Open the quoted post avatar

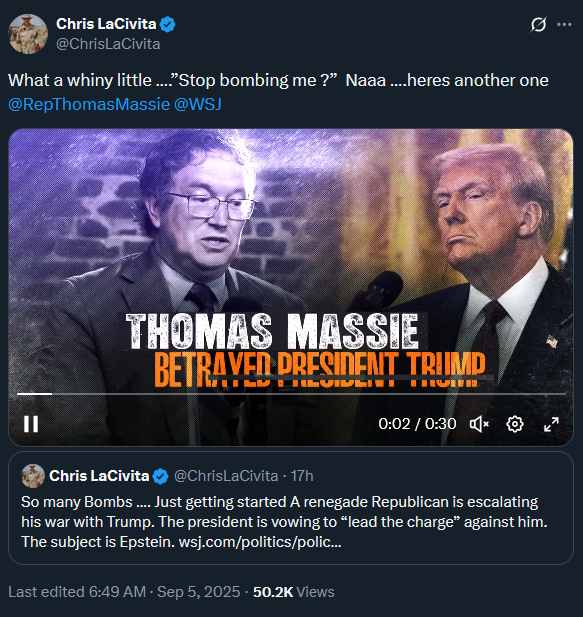tap(33, 476)
